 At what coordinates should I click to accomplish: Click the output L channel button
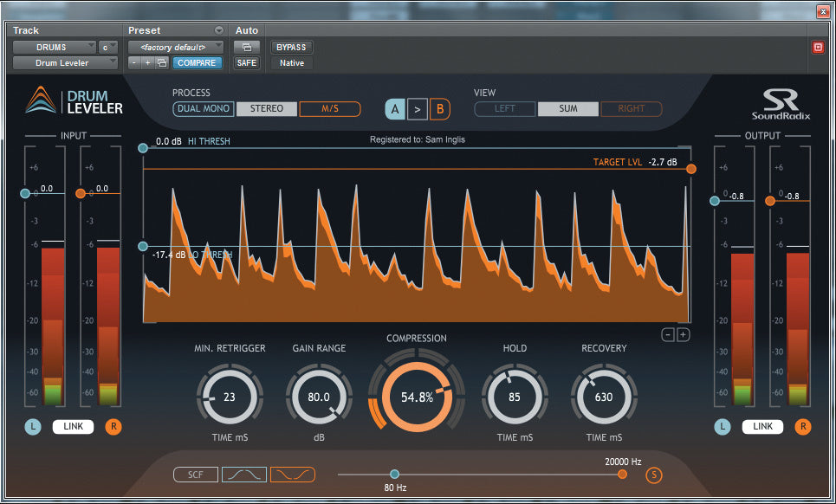click(x=723, y=427)
